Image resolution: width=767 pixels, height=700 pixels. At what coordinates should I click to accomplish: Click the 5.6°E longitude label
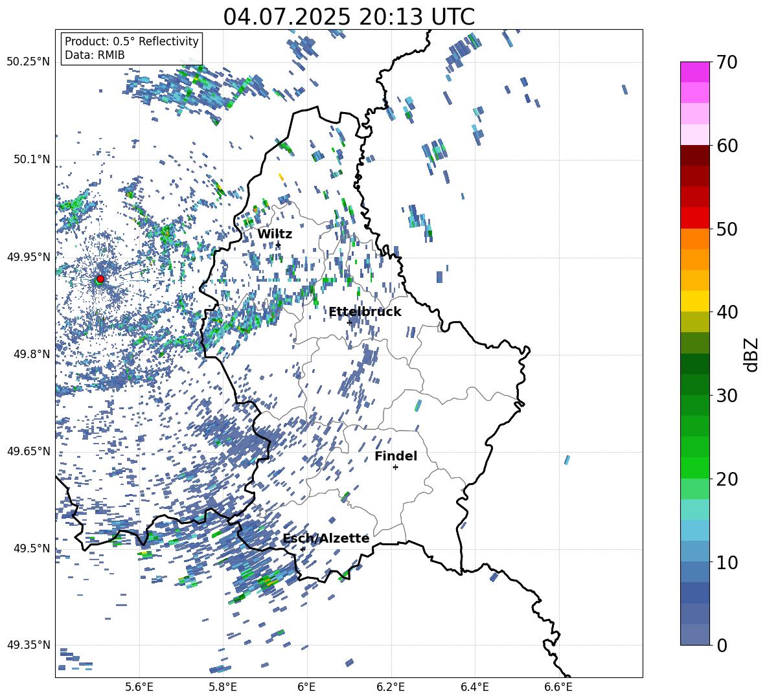pos(139,687)
